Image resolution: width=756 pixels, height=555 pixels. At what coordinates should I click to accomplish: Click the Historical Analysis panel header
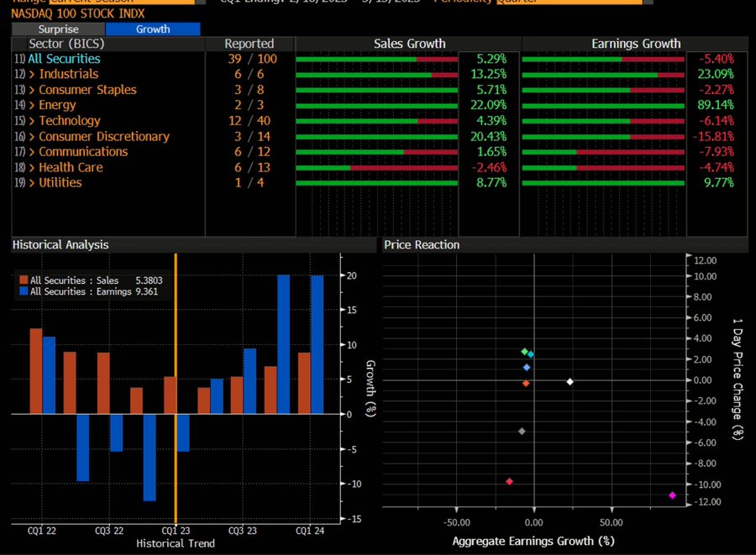tap(194, 244)
